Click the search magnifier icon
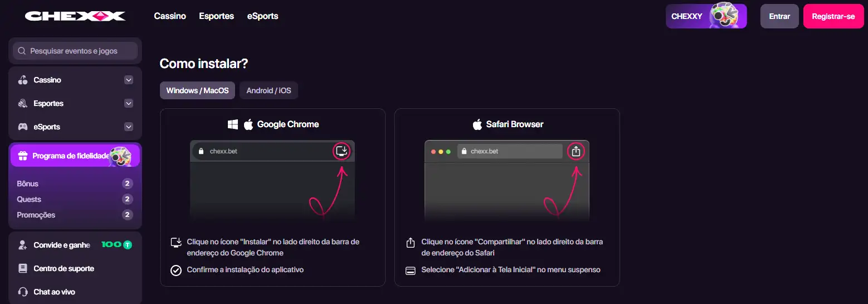This screenshot has width=868, height=304. (22, 51)
